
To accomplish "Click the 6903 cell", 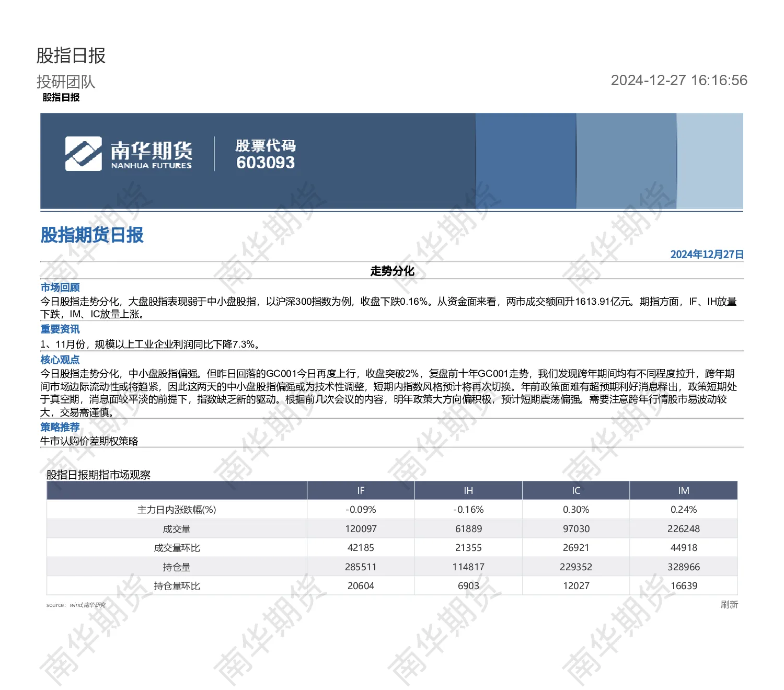I will pos(468,586).
